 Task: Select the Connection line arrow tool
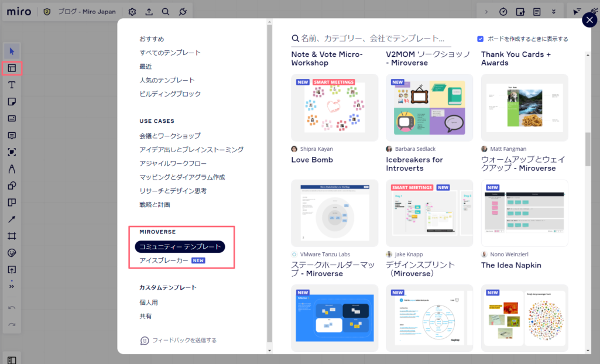tap(12, 219)
